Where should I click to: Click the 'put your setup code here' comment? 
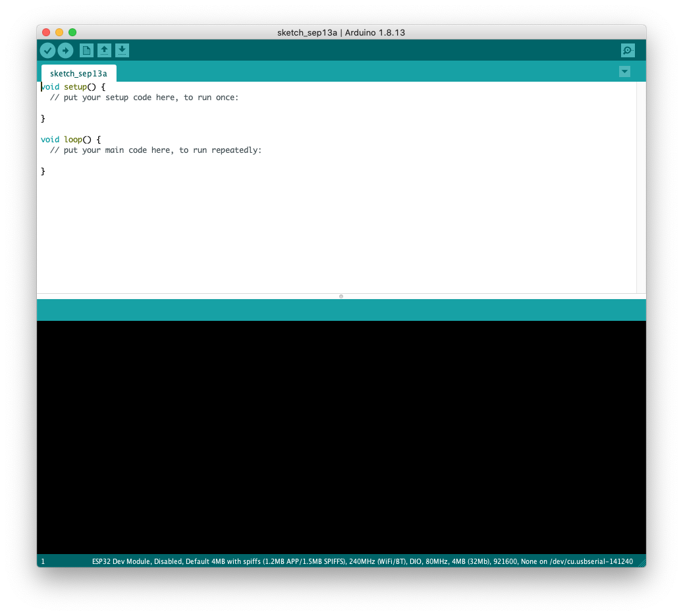click(x=144, y=98)
